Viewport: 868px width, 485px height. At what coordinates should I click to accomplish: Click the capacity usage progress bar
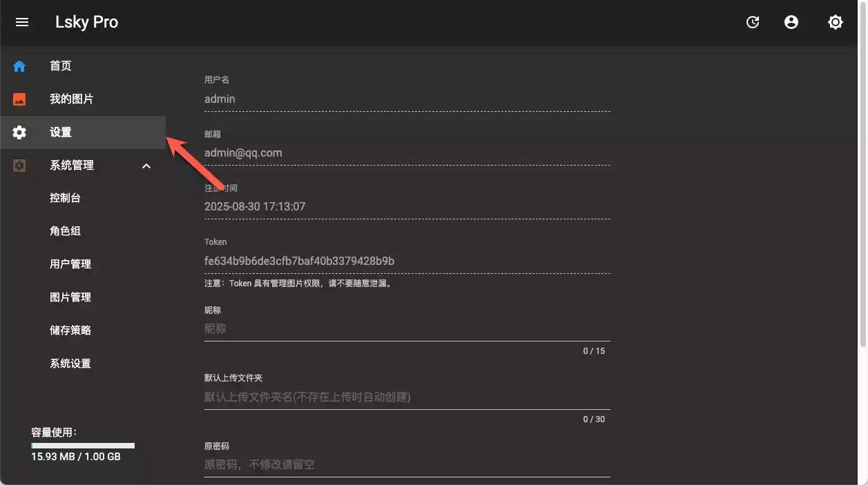pos(83,446)
